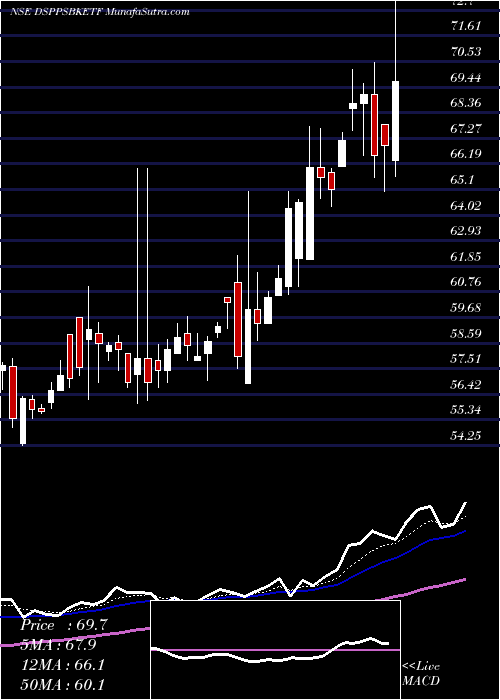Click the 60.76 axis value

click(466, 282)
